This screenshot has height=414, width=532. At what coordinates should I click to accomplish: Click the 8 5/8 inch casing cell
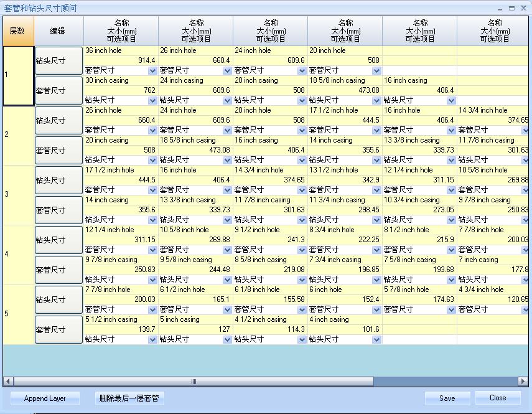coord(270,260)
